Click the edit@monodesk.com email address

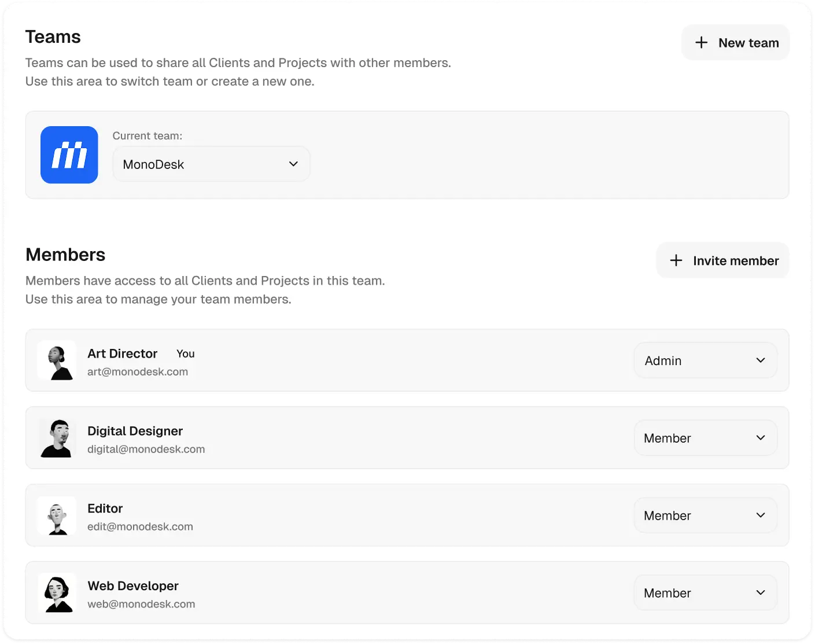pos(140,527)
